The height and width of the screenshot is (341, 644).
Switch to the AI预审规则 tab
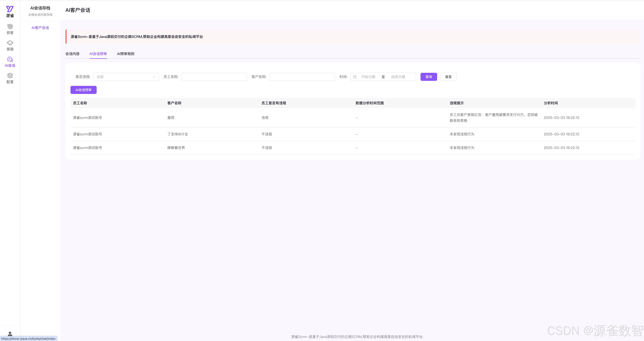[125, 54]
